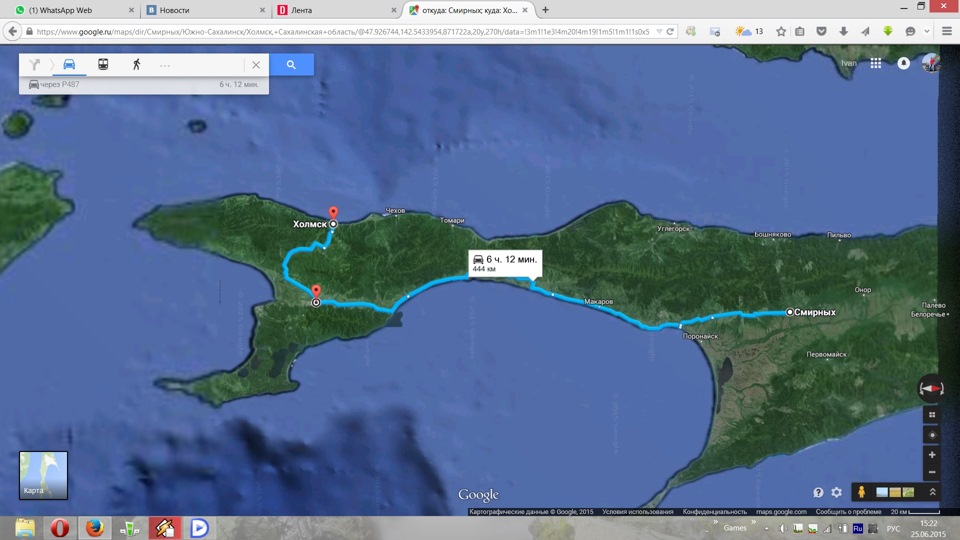
Task: Open Opera from taskbar
Action: point(59,528)
